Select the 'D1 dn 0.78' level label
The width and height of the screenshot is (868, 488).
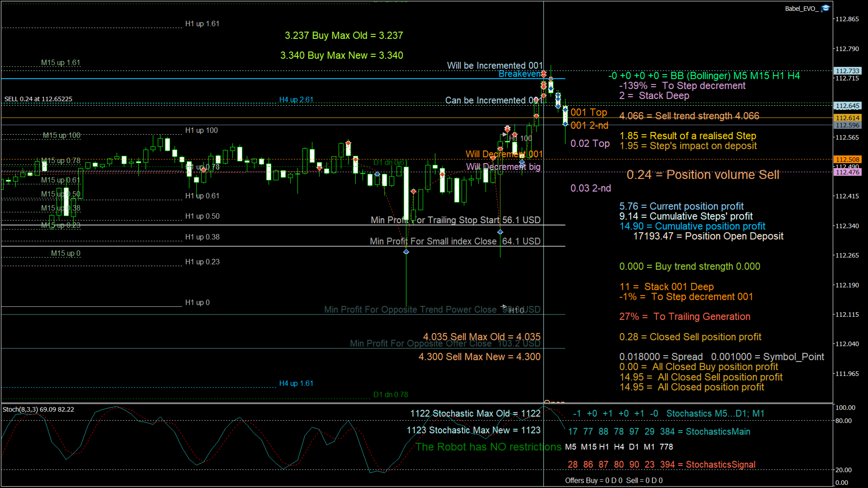(x=391, y=394)
